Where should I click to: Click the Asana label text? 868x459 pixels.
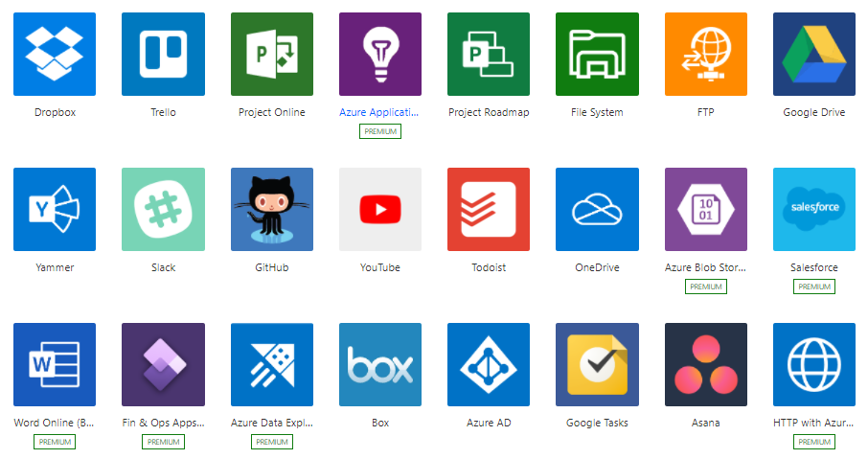click(706, 423)
